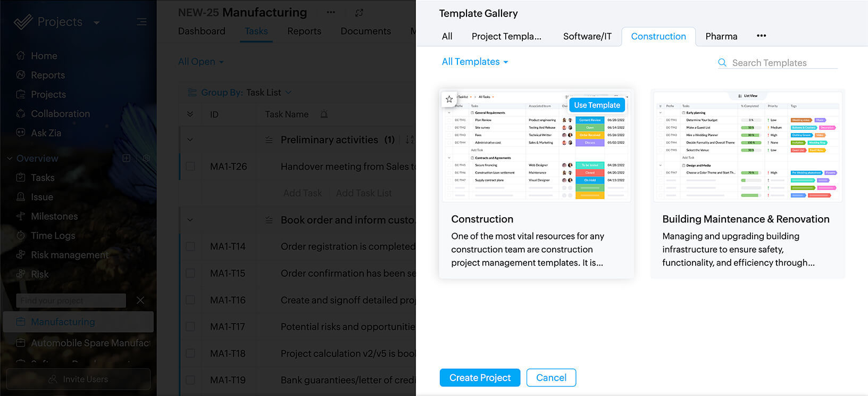The image size is (868, 396).
Task: Star the Construction template
Action: 449,99
